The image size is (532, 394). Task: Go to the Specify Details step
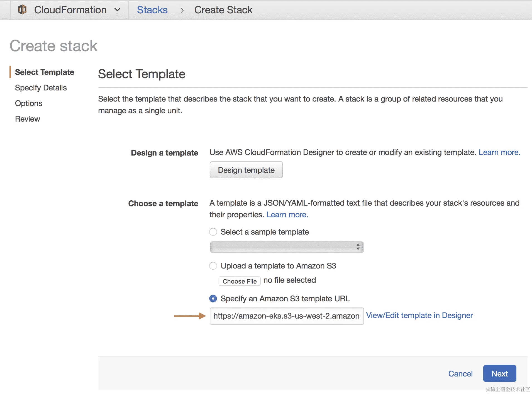tap(41, 88)
